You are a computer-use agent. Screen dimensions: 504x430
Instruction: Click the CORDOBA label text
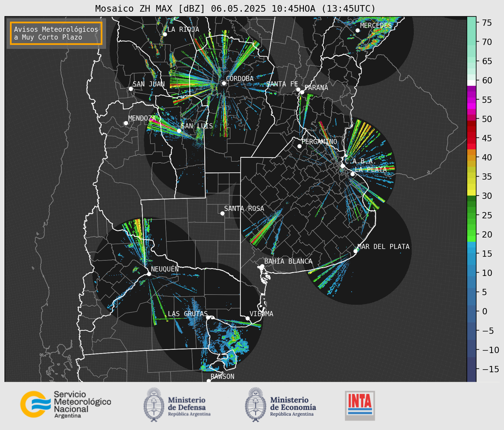[x=240, y=78]
